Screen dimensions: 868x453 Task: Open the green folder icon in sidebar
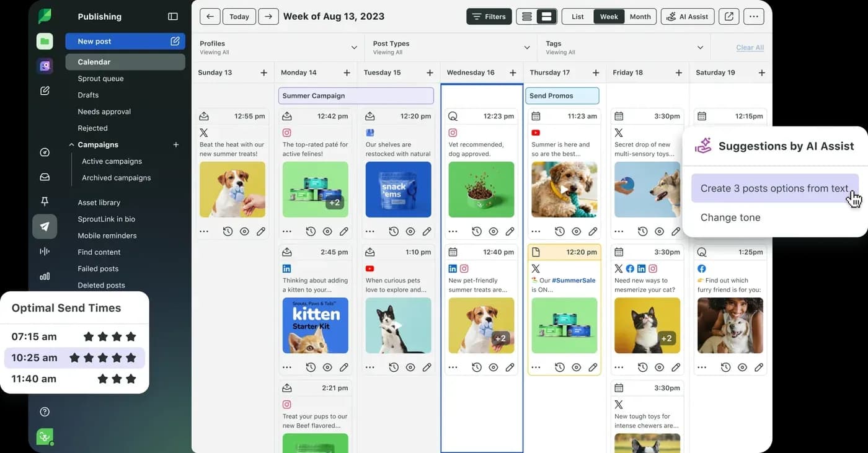pos(45,42)
